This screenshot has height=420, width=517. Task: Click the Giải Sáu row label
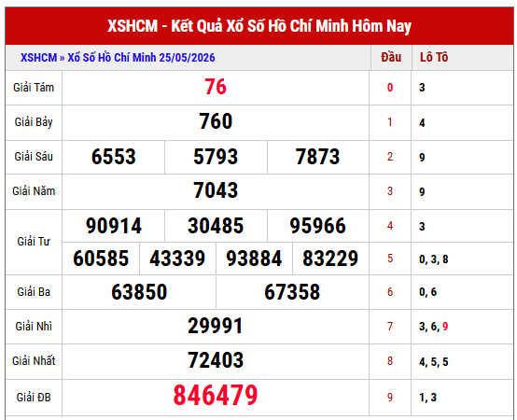click(x=34, y=157)
